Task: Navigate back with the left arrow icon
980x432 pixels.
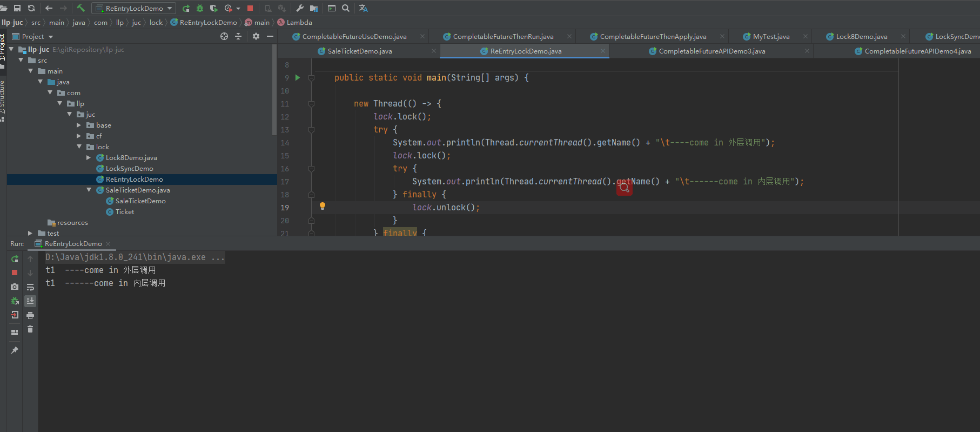Action: [x=49, y=8]
